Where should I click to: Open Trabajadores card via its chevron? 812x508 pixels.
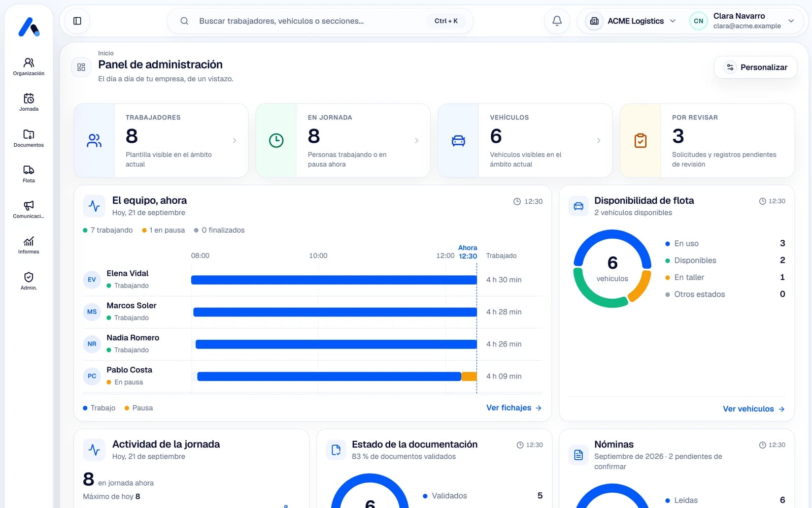click(234, 141)
